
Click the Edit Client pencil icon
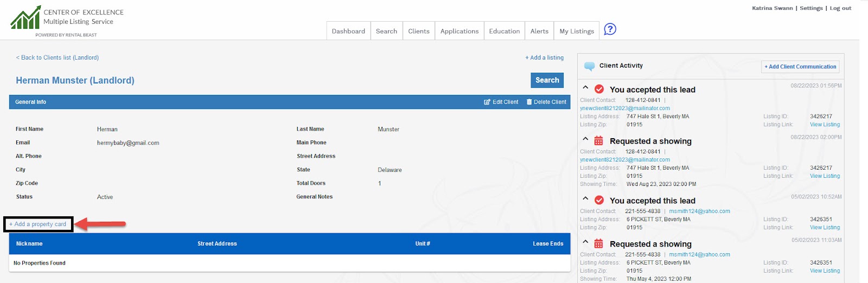point(487,102)
